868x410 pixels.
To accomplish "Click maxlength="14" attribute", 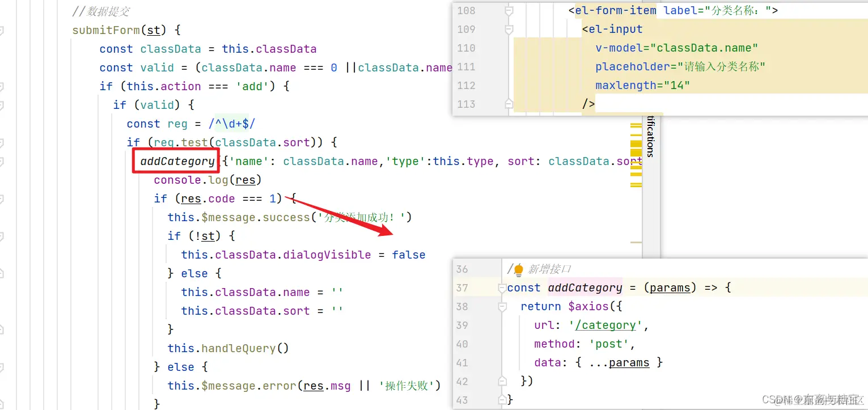I will 643,86.
